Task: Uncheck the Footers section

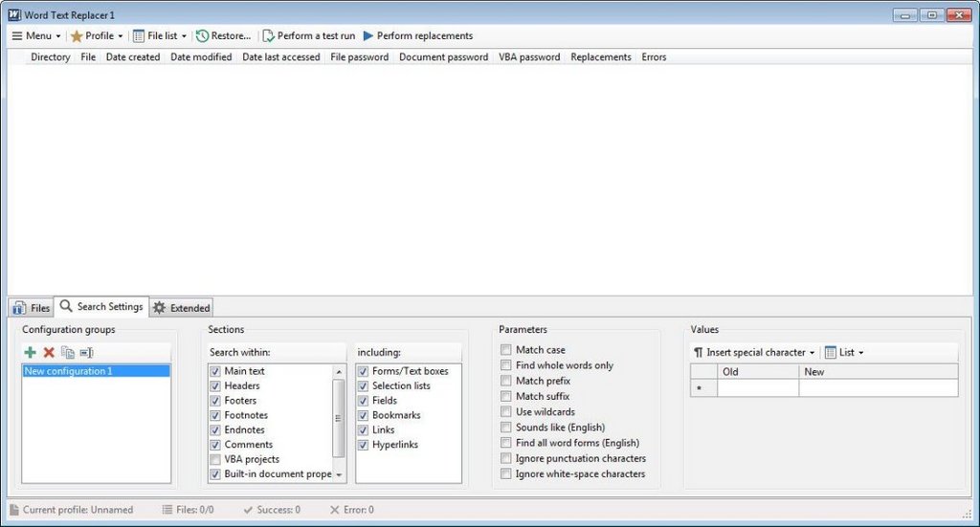Action: [x=215, y=400]
